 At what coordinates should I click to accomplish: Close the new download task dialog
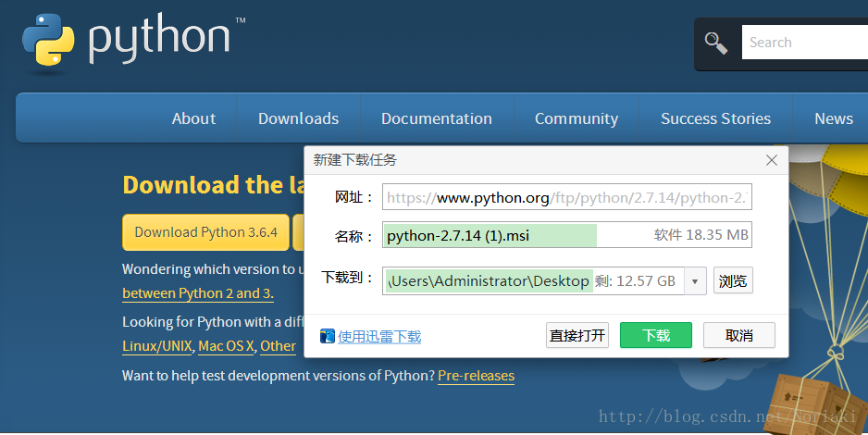(771, 160)
